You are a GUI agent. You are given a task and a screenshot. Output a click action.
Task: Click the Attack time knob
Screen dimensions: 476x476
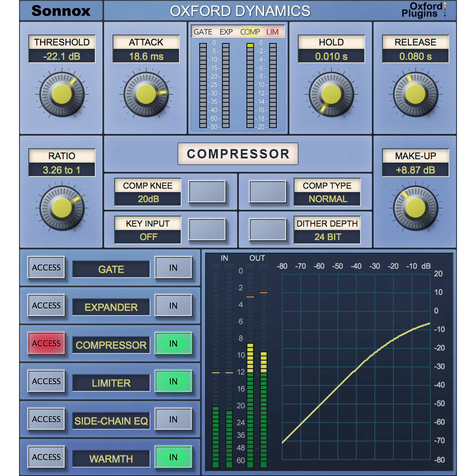coord(146,94)
